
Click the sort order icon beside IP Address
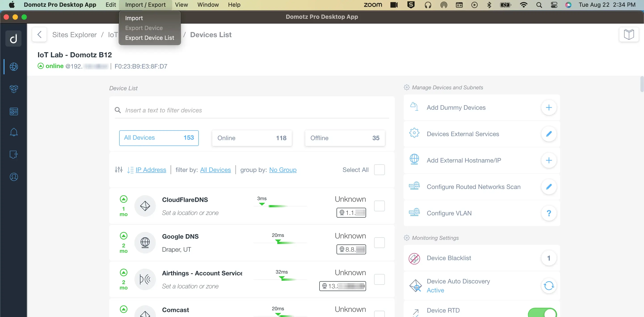130,170
